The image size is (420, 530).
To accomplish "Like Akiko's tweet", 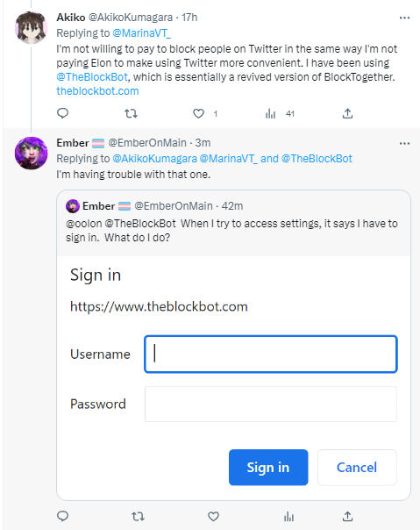I will (x=199, y=113).
